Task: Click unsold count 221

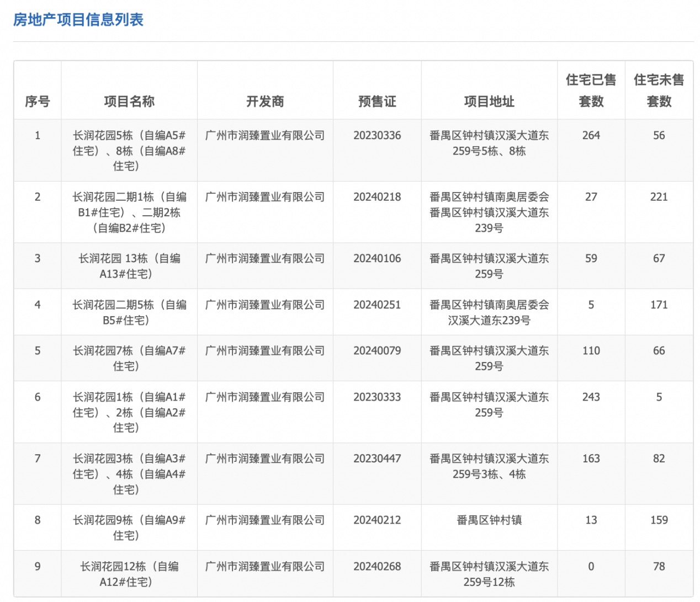Action: 659,197
